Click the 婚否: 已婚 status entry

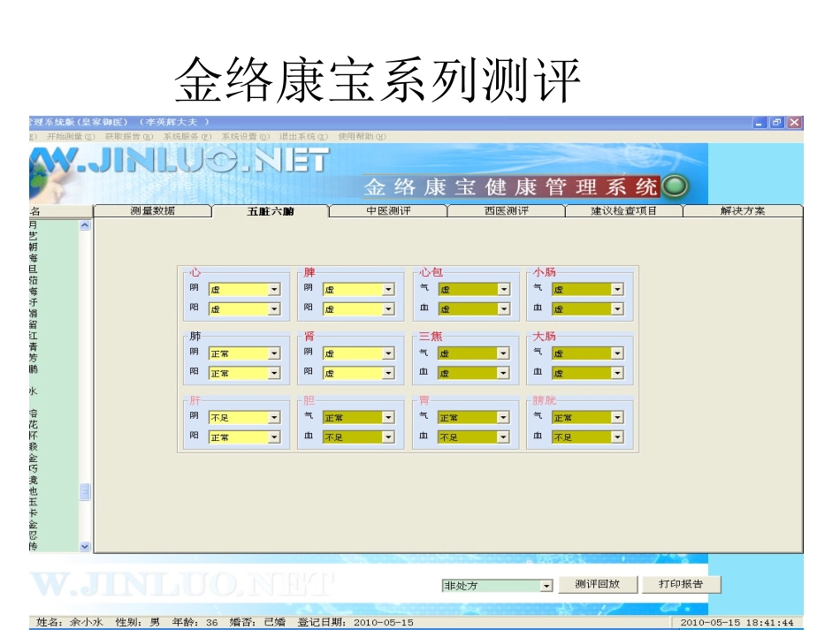point(257,622)
